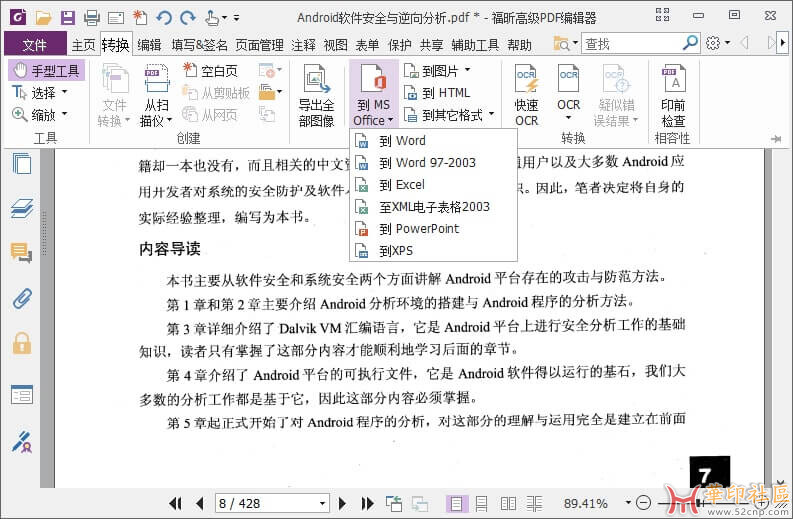Switch to Page Organize (页面管理) tab
Image resolution: width=793 pixels, height=519 pixels.
(259, 45)
